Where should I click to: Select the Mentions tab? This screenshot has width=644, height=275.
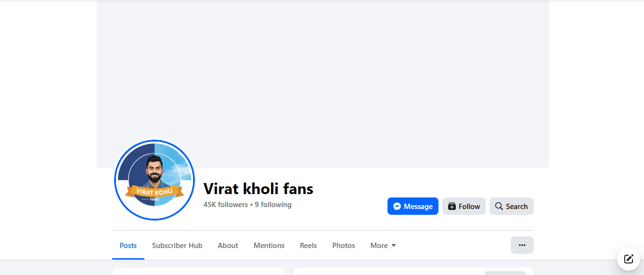[269, 246]
